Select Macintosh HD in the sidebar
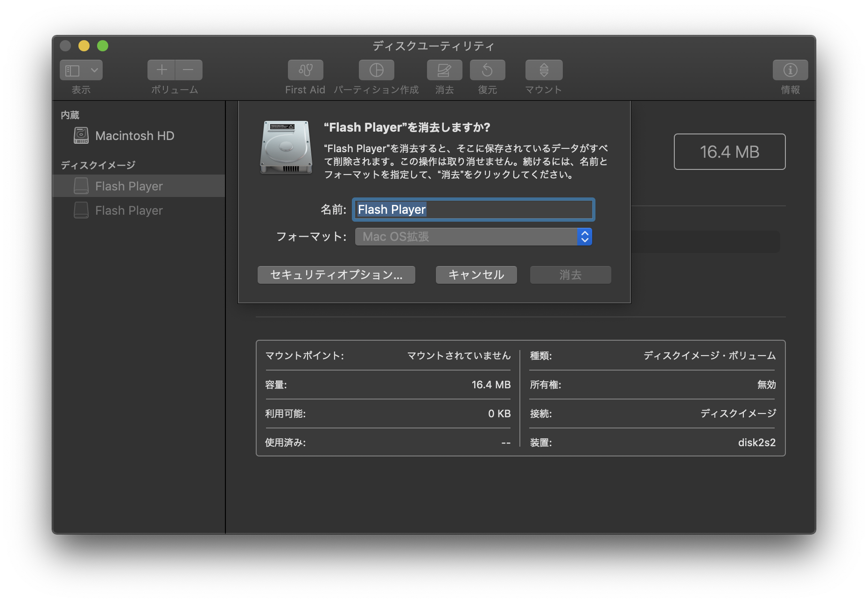This screenshot has width=868, height=603. pos(134,136)
